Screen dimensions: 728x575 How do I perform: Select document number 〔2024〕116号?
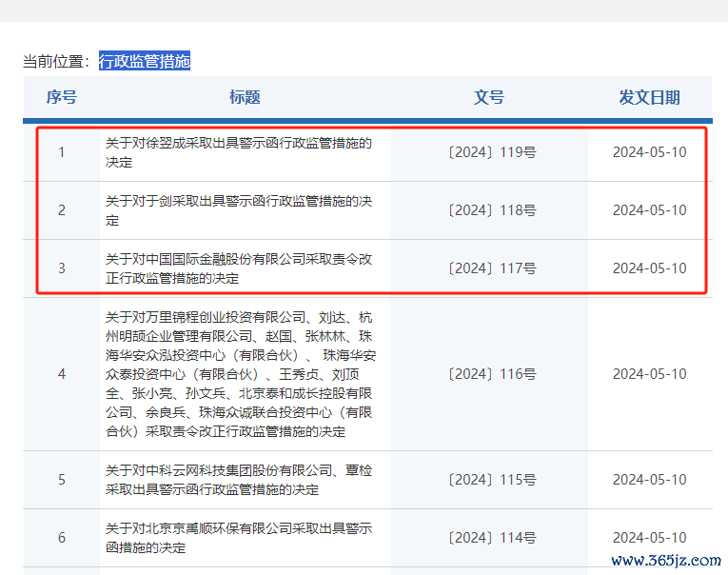point(489,374)
